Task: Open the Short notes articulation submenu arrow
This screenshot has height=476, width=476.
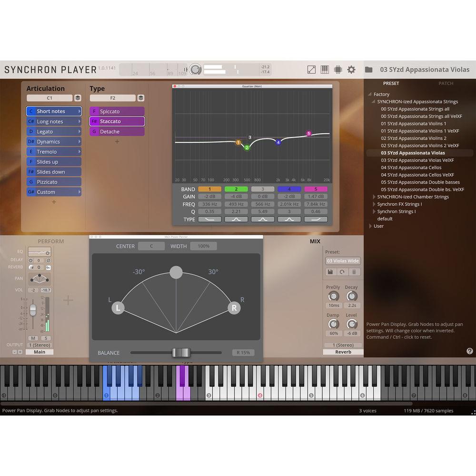Action: point(80,111)
